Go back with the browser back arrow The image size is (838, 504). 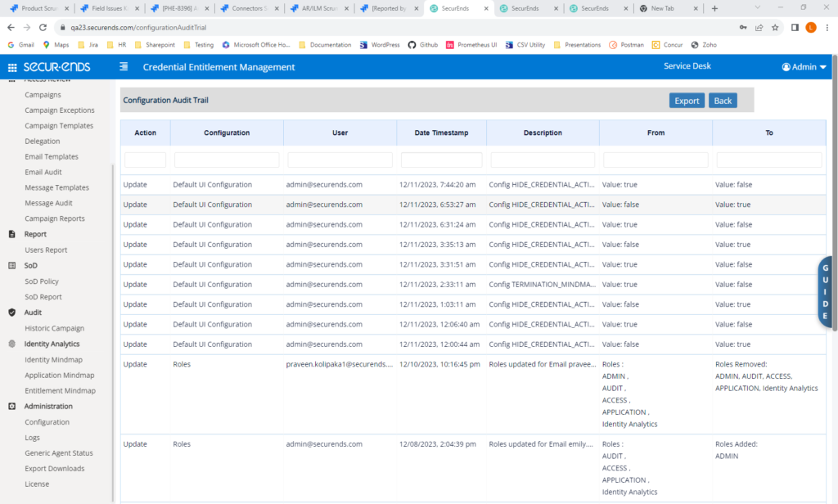pos(11,27)
